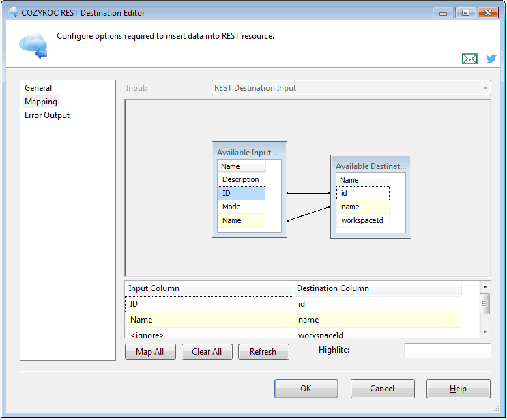Image resolution: width=507 pixels, height=420 pixels.
Task: Open the Error Output page
Action: click(x=47, y=115)
